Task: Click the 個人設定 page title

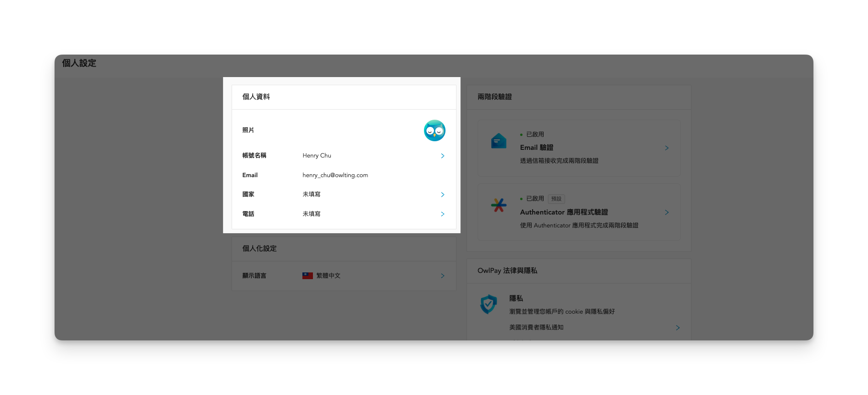Action: [x=79, y=63]
